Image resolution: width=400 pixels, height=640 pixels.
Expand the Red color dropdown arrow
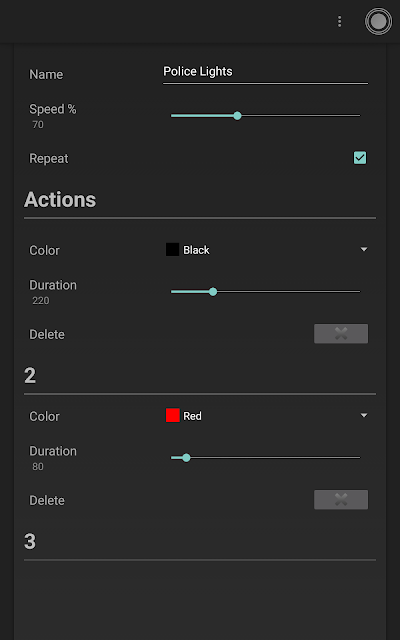pos(364,416)
